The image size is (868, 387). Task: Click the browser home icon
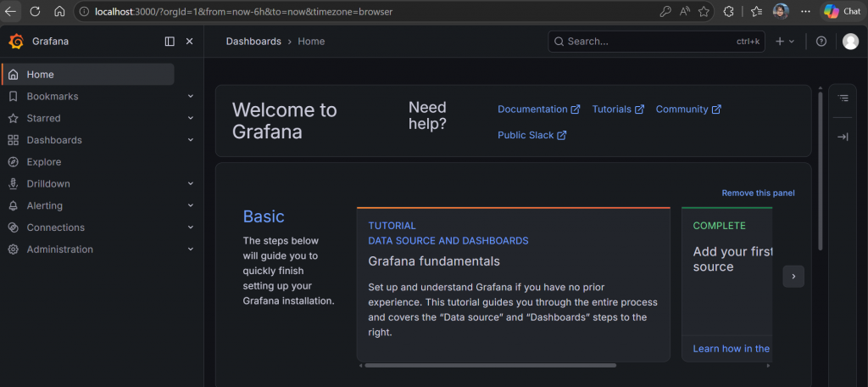pos(60,11)
